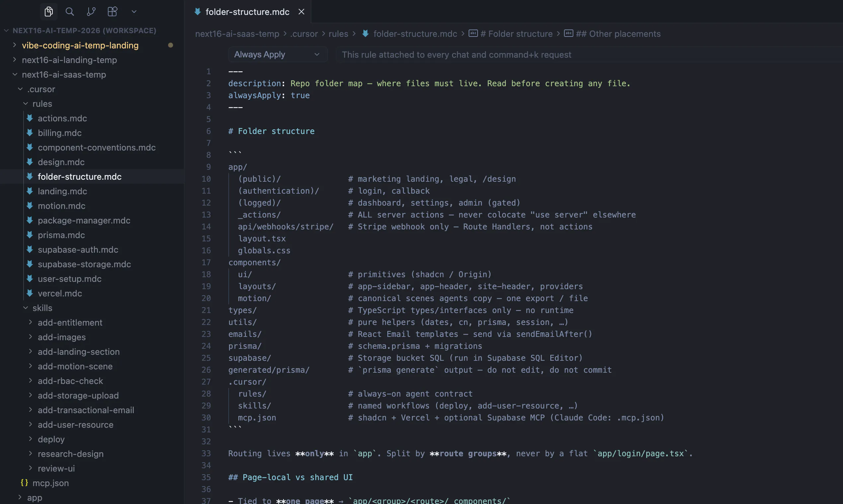Click .cursor breadcrumb segment
Viewport: 843px width, 504px height.
click(x=304, y=33)
